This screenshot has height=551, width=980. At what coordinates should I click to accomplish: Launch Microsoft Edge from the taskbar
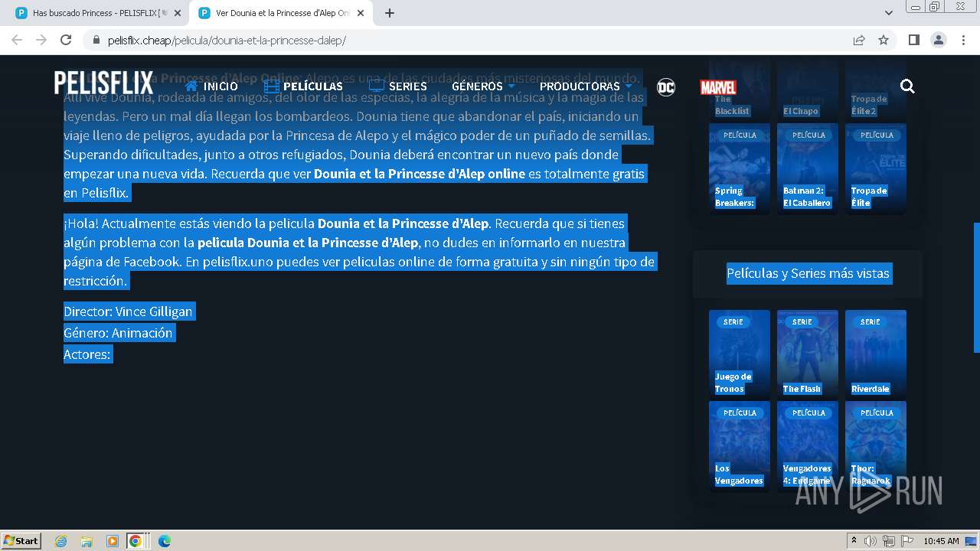[x=165, y=541]
